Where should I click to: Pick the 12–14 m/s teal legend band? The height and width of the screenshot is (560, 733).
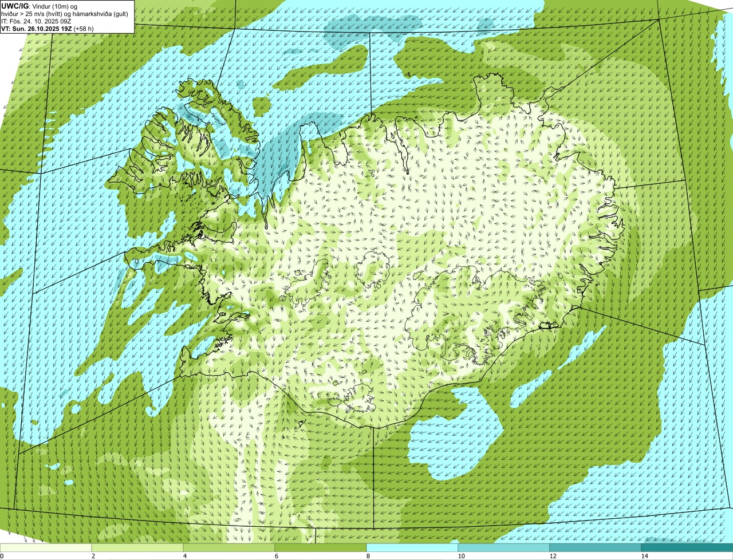[x=596, y=547]
